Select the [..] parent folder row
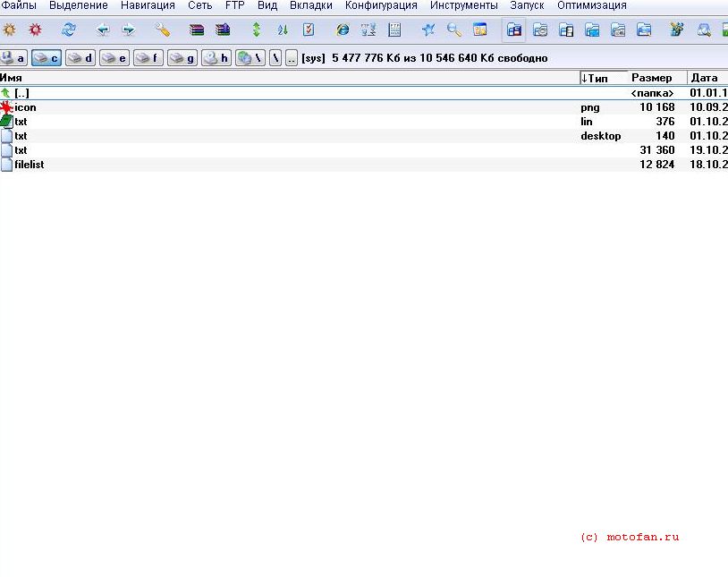Screen dimensions: 728x577 (x=364, y=93)
